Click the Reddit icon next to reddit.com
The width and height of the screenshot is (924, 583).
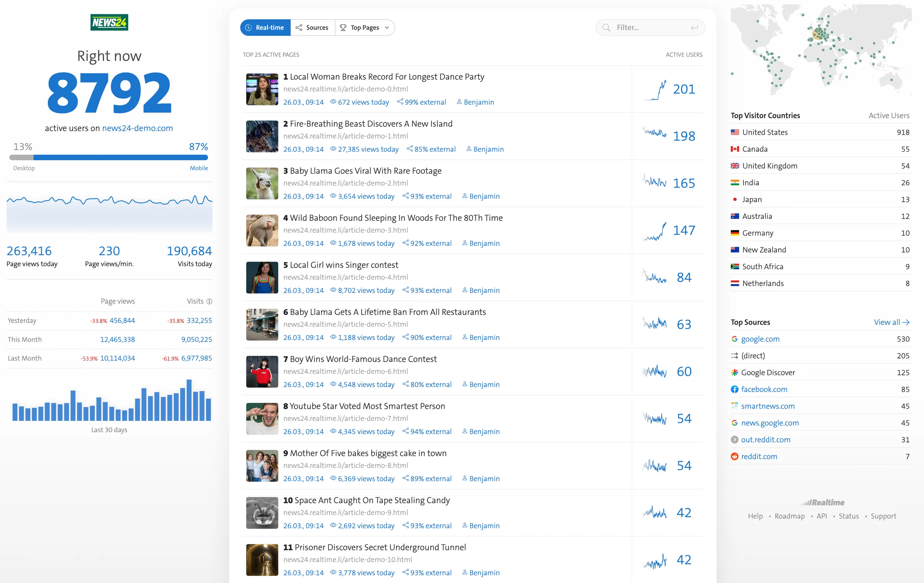tap(735, 456)
